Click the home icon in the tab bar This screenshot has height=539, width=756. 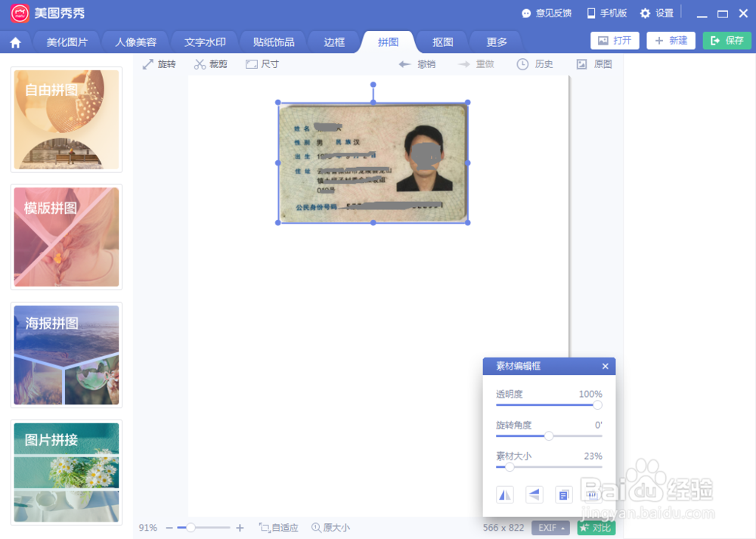coord(15,42)
